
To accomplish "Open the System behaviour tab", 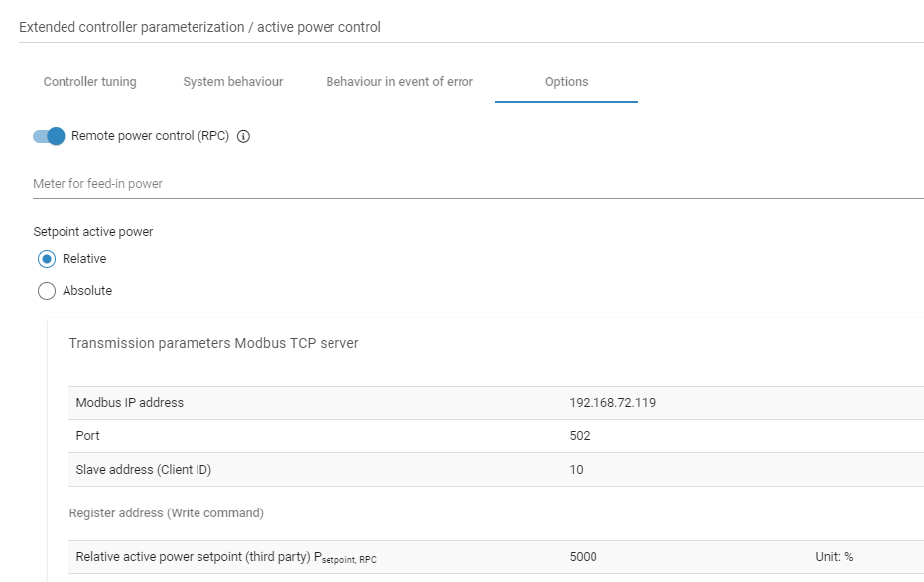I will coord(232,82).
